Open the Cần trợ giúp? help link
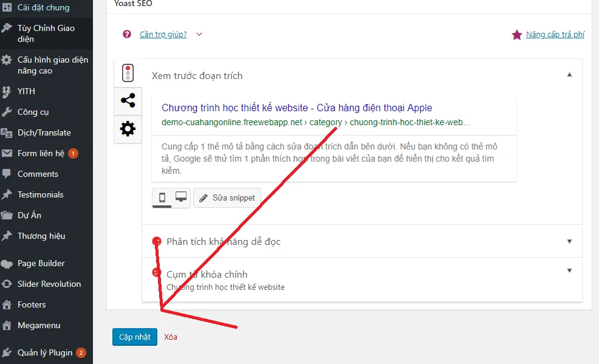The image size is (599, 364). pos(163,35)
